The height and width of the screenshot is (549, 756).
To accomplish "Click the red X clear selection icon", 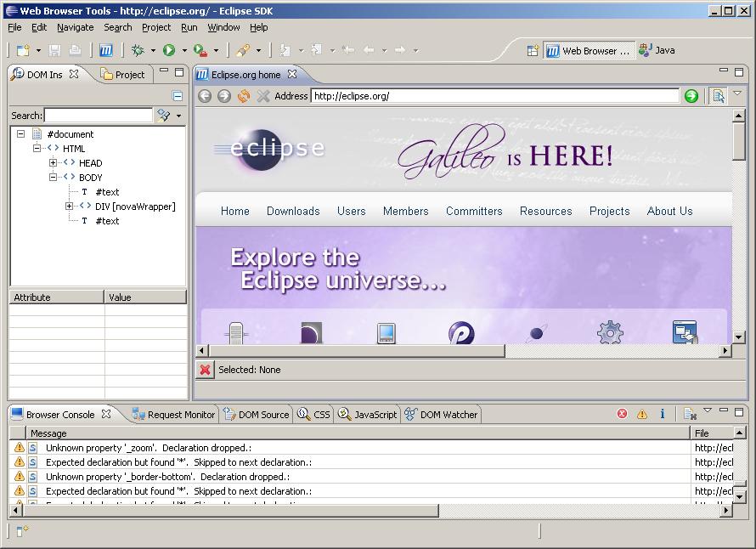I will pyautogui.click(x=205, y=370).
